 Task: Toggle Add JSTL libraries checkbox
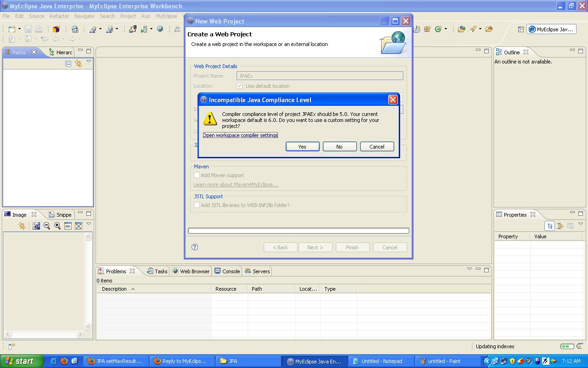pos(197,205)
